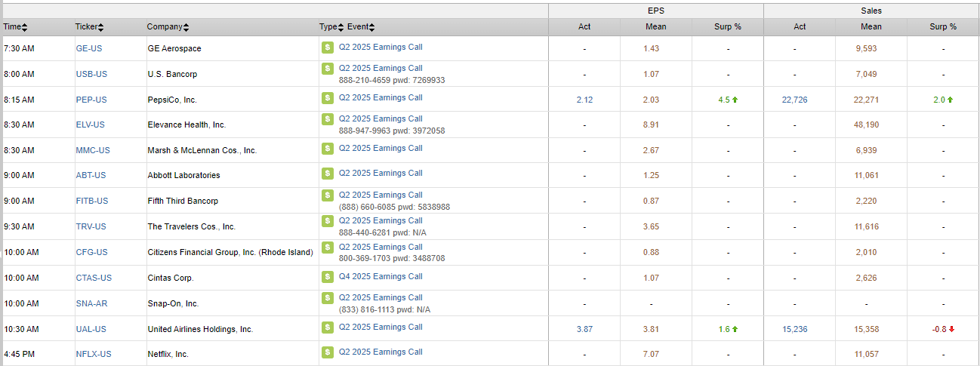The height and width of the screenshot is (366, 980).
Task: Select Citizens Financial Group company name
Action: 230,253
